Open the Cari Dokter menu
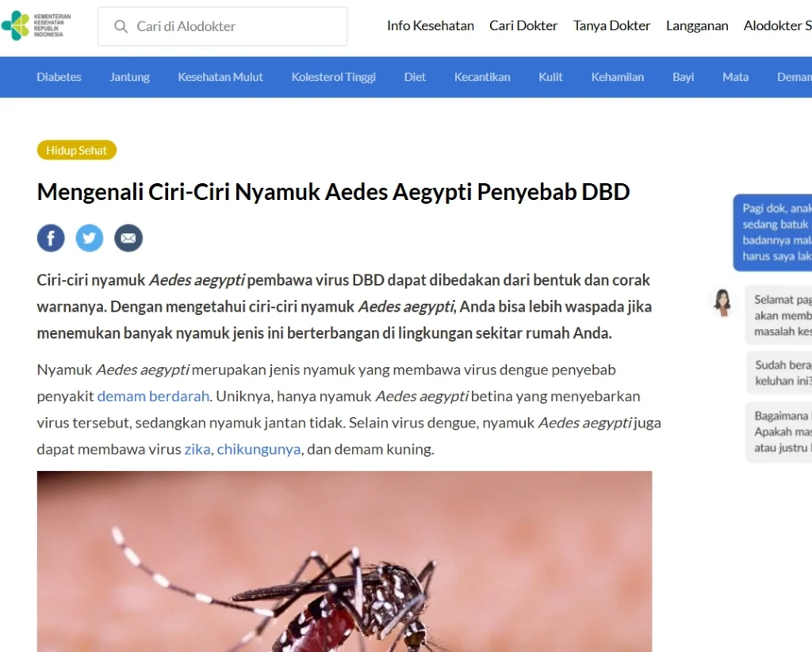This screenshot has width=812, height=652. (x=523, y=26)
